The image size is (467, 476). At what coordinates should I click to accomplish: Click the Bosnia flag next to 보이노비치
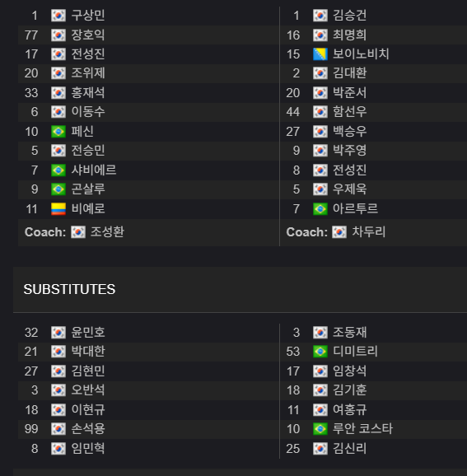[x=320, y=54]
